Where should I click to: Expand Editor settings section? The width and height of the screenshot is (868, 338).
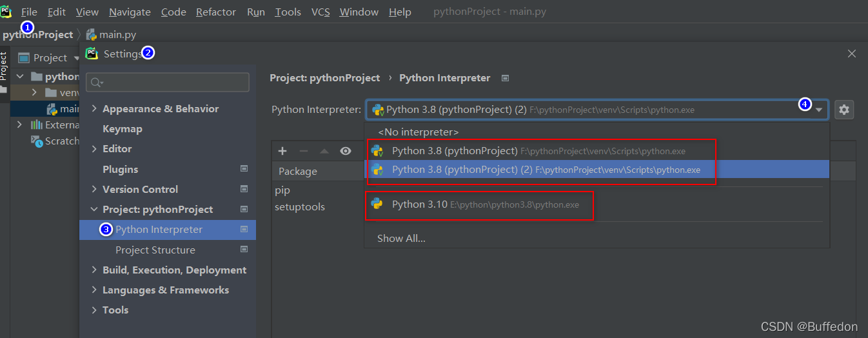pyautogui.click(x=94, y=148)
